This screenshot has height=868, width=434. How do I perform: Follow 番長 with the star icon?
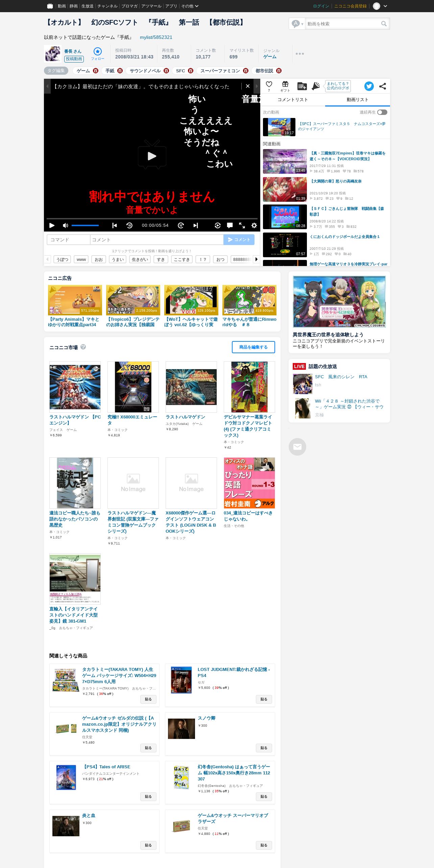pos(98,51)
